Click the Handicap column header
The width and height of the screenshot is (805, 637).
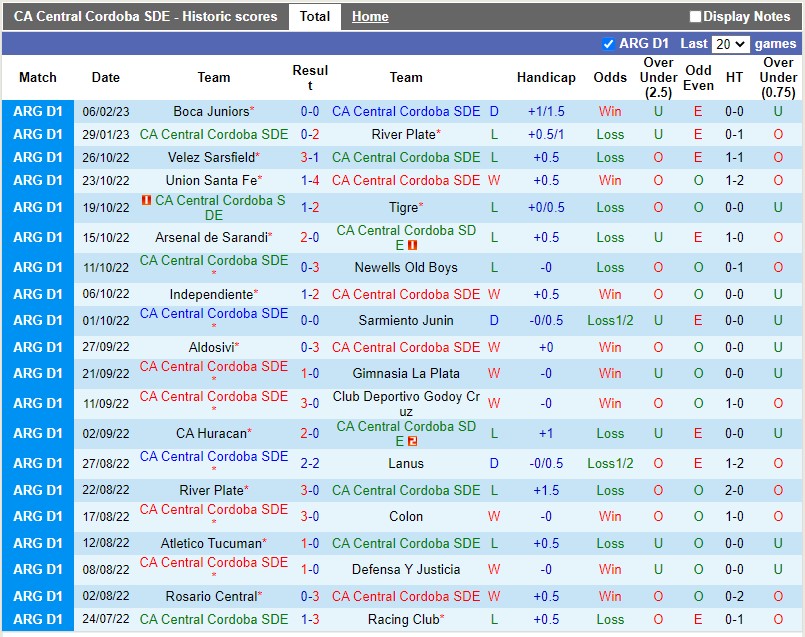pos(546,78)
